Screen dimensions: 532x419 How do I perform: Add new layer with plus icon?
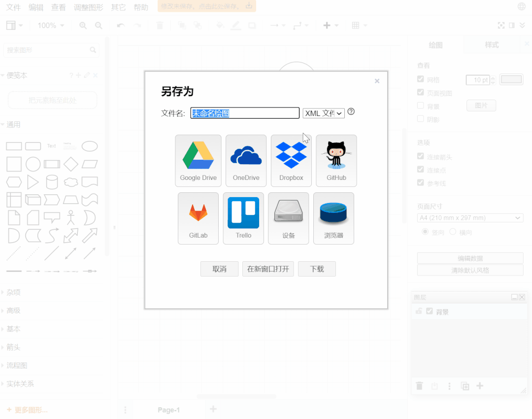pyautogui.click(x=480, y=385)
